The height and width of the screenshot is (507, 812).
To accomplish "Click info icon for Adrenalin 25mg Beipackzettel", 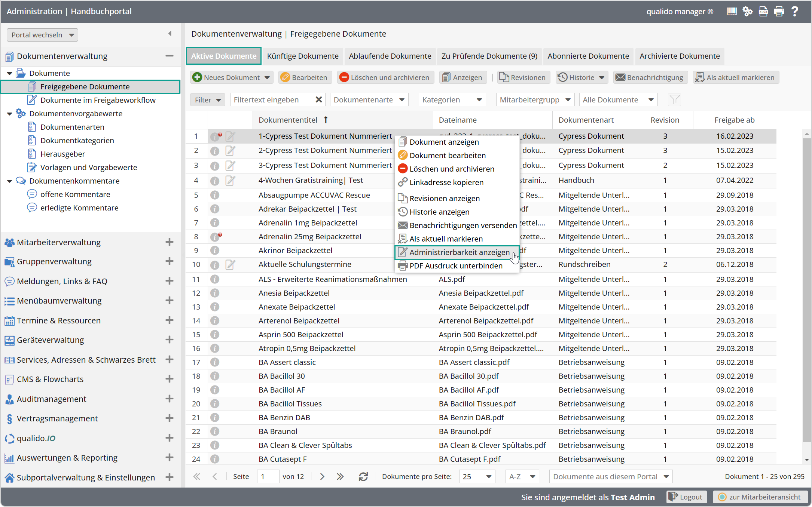I will 216,237.
